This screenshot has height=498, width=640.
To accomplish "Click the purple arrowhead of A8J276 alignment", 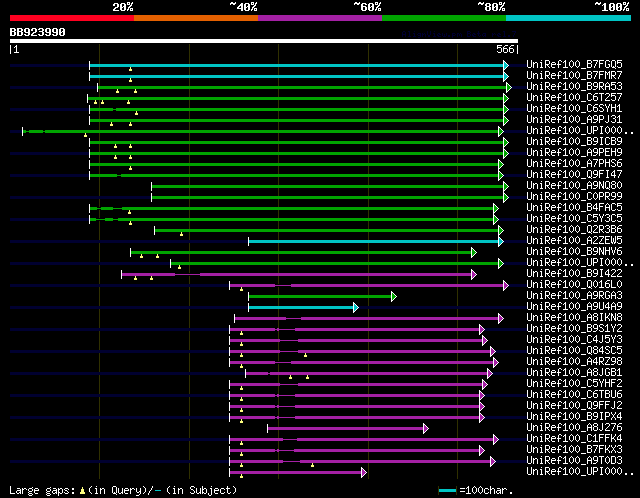I will (426, 429).
